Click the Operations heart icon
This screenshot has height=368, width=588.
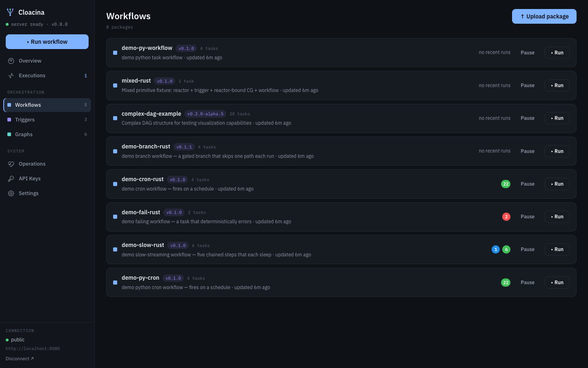coord(11,164)
